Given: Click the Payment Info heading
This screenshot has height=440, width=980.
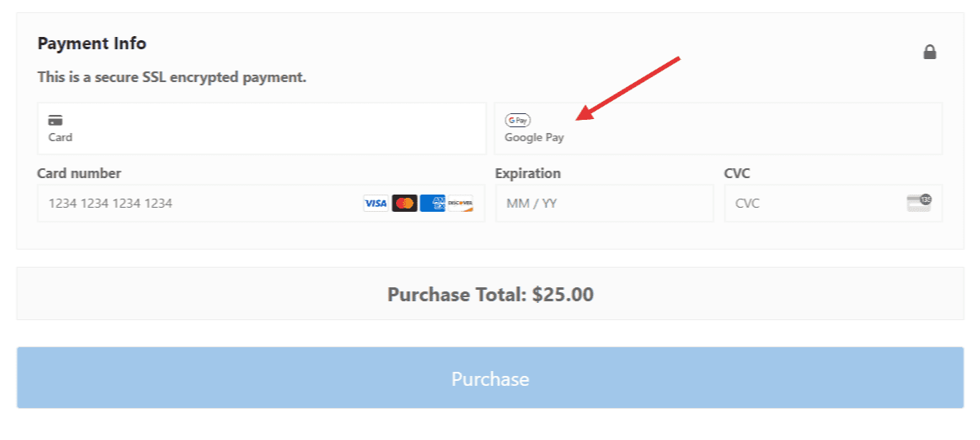Looking at the screenshot, I should pyautogui.click(x=92, y=44).
